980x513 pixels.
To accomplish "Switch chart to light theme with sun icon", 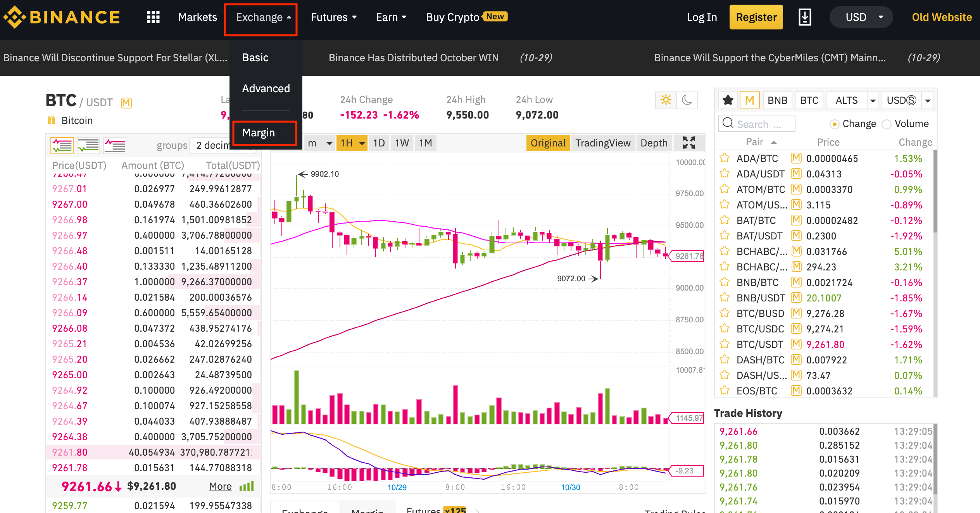I will click(666, 100).
